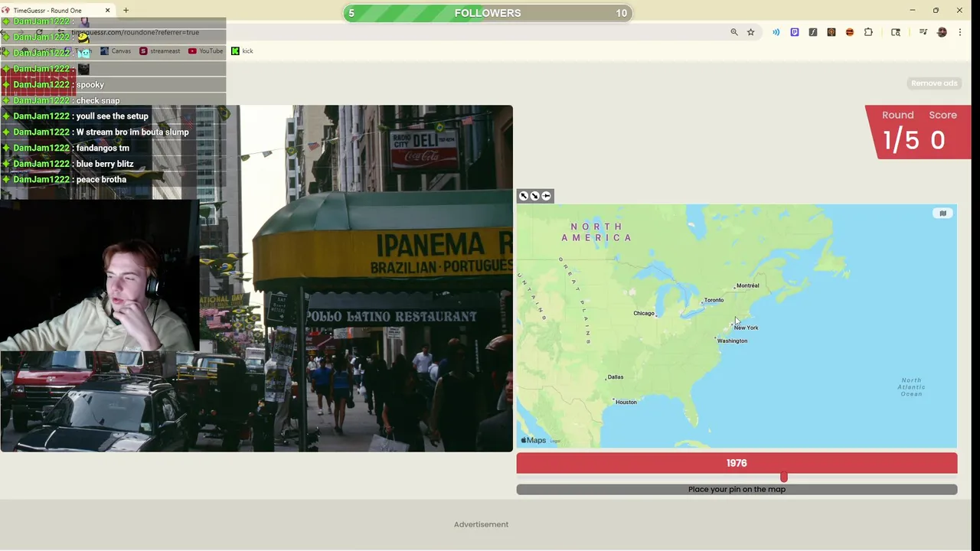Click chat message 'spooky'
Viewport: 980px width, 551px height.
[x=90, y=85]
